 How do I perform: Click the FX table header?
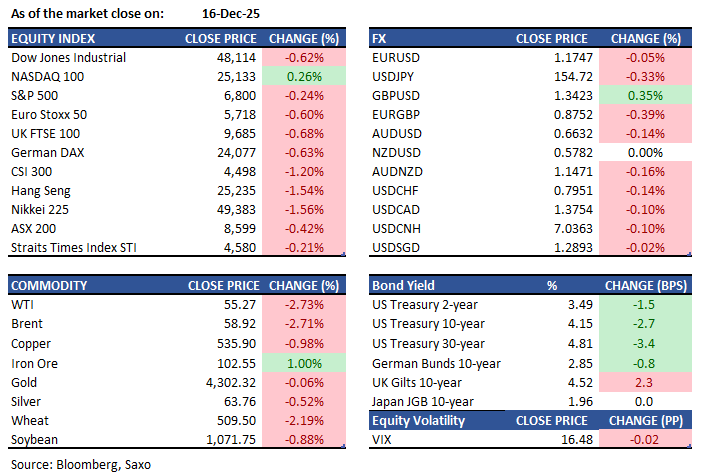point(380,39)
